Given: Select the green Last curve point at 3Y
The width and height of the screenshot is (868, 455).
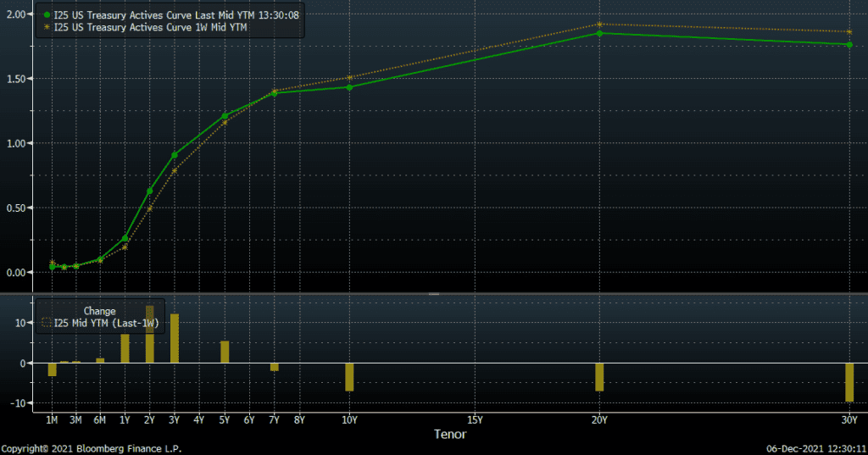Looking at the screenshot, I should point(175,156).
